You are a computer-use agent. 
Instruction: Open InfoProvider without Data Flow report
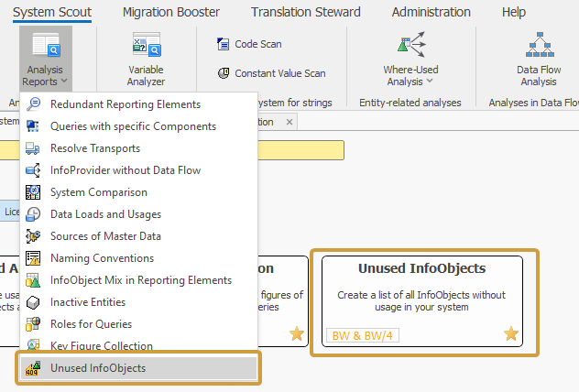tap(125, 170)
